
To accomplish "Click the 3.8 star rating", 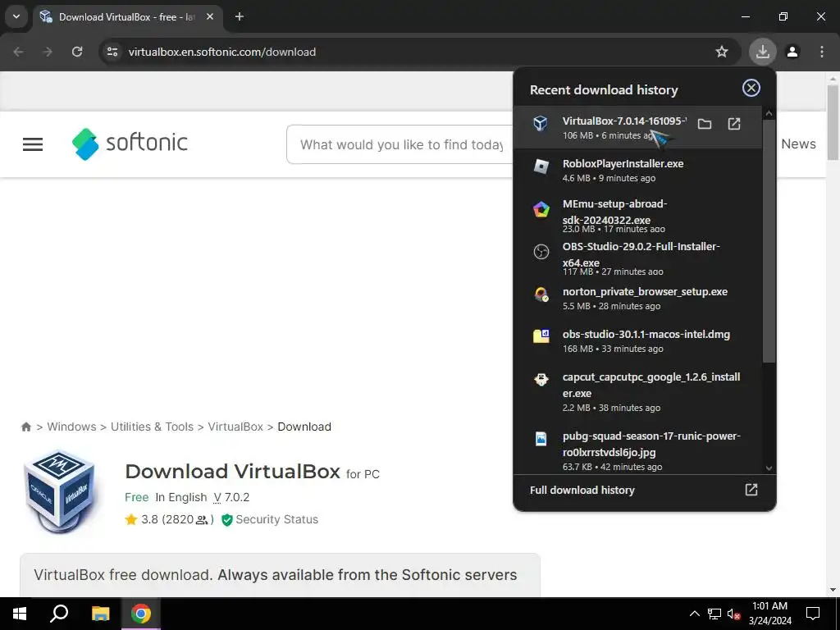I will point(169,519).
